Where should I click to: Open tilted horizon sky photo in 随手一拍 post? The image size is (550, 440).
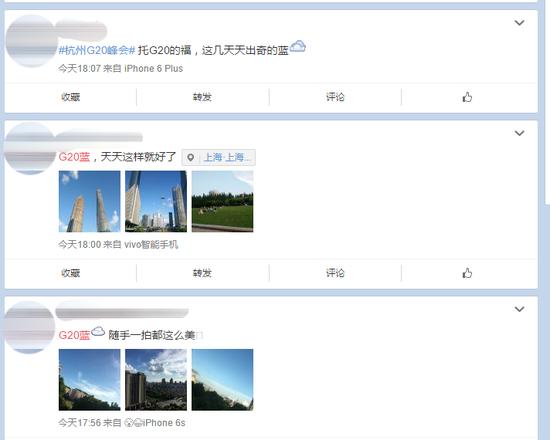[222, 380]
